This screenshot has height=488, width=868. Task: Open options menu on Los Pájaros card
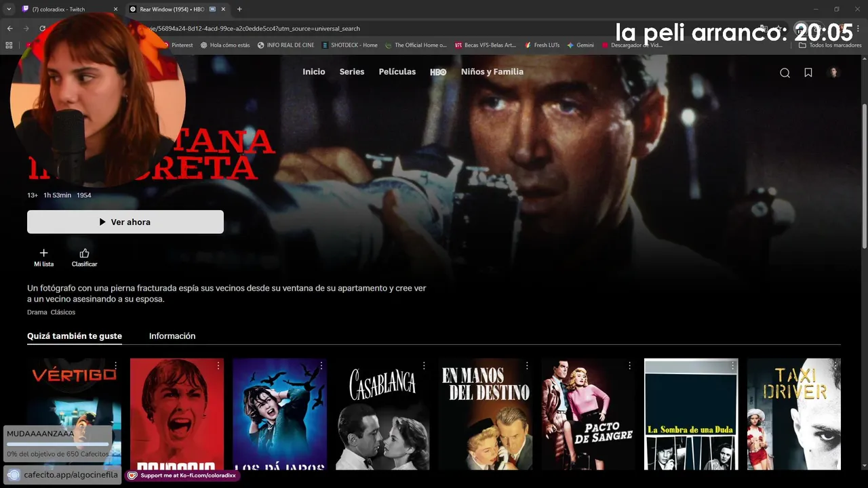click(x=321, y=365)
